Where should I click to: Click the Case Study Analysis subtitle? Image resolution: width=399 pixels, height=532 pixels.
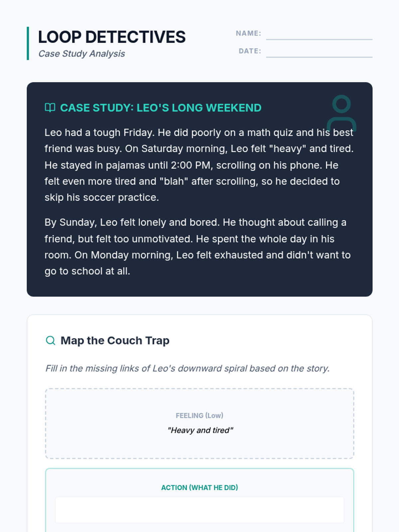[x=81, y=54]
